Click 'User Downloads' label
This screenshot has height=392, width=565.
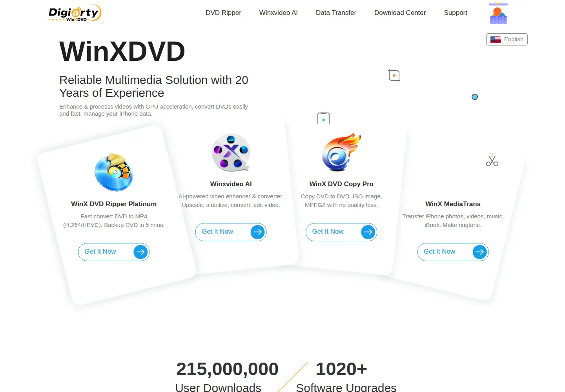pyautogui.click(x=218, y=388)
